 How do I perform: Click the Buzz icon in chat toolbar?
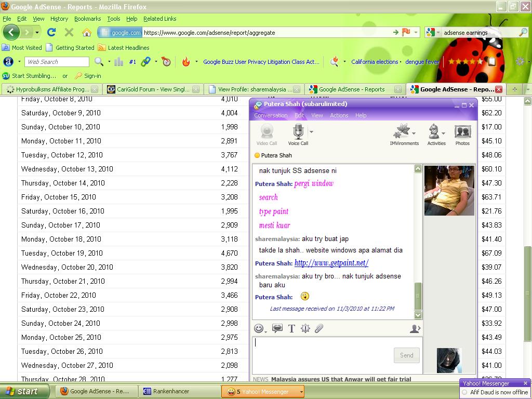(x=305, y=328)
